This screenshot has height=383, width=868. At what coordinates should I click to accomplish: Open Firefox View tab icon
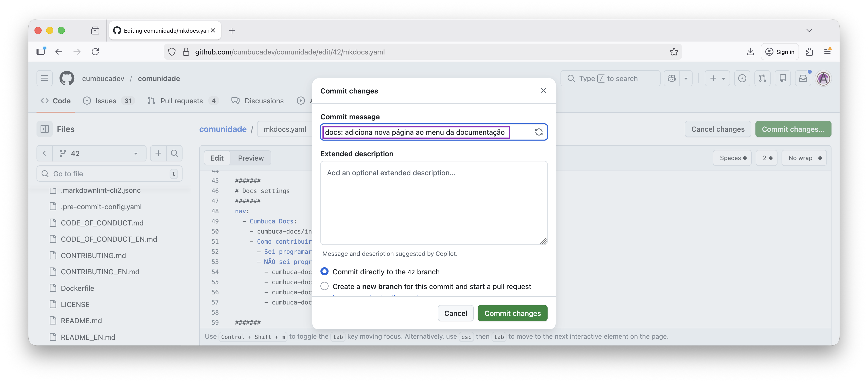[95, 31]
